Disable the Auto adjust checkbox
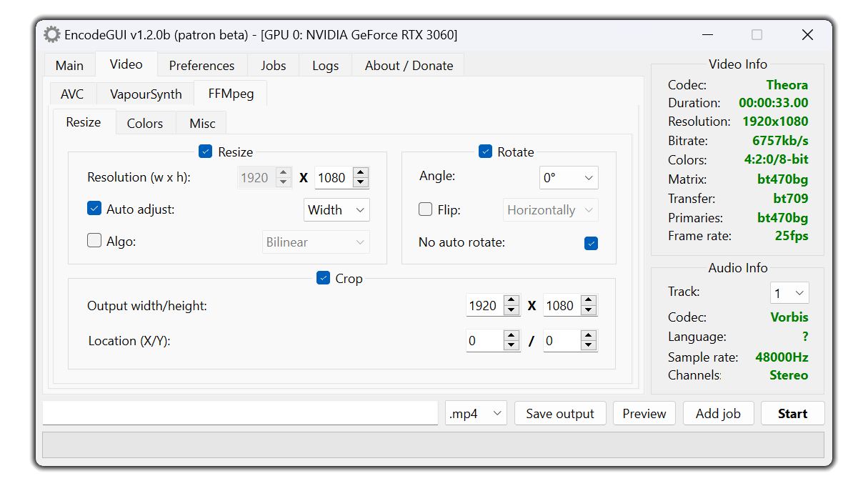The height and width of the screenshot is (486, 868). [x=94, y=209]
